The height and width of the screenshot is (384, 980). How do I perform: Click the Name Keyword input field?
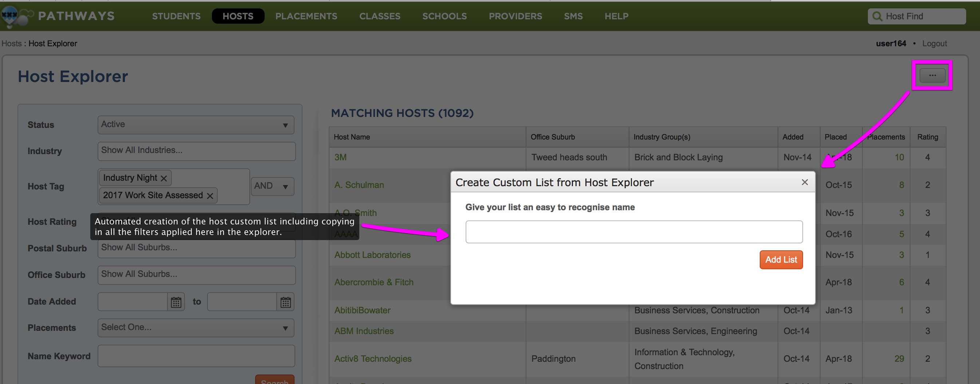coord(196,356)
